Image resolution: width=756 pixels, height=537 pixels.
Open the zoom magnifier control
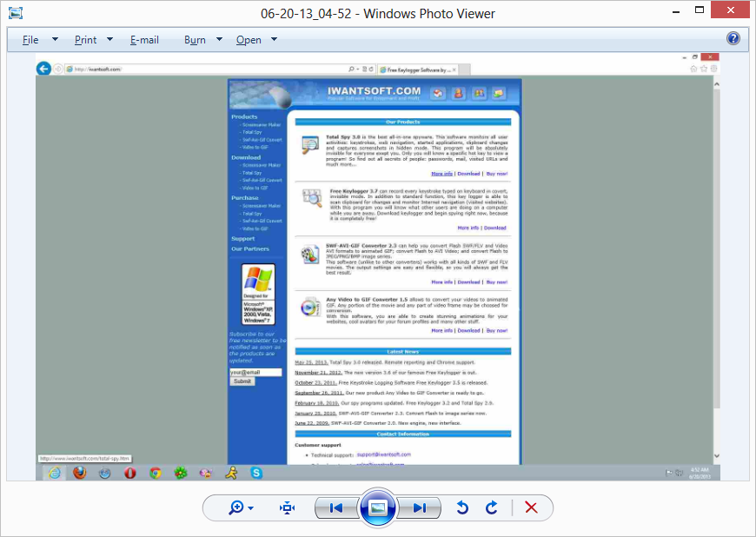[241, 508]
